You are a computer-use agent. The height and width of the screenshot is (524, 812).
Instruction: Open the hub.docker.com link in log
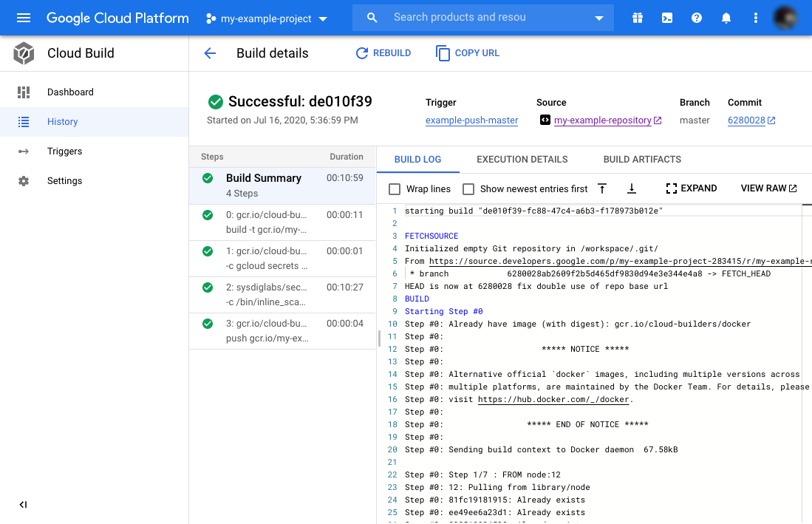[553, 399]
